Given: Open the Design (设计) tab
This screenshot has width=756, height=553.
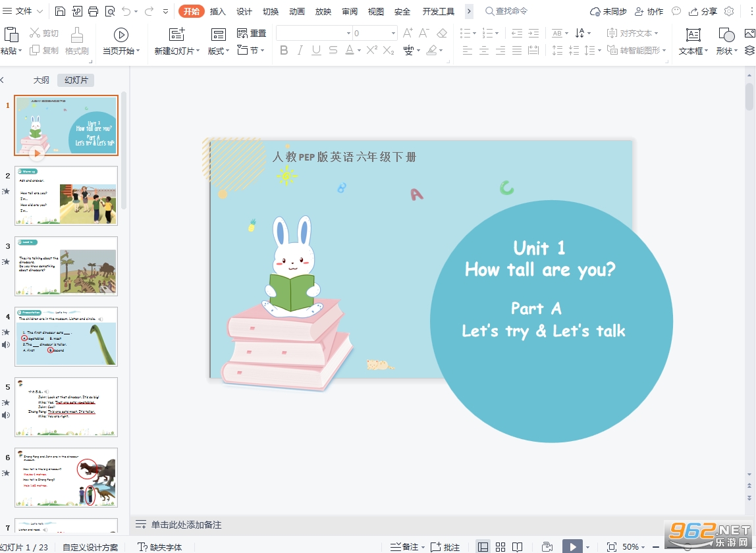Looking at the screenshot, I should [244, 11].
